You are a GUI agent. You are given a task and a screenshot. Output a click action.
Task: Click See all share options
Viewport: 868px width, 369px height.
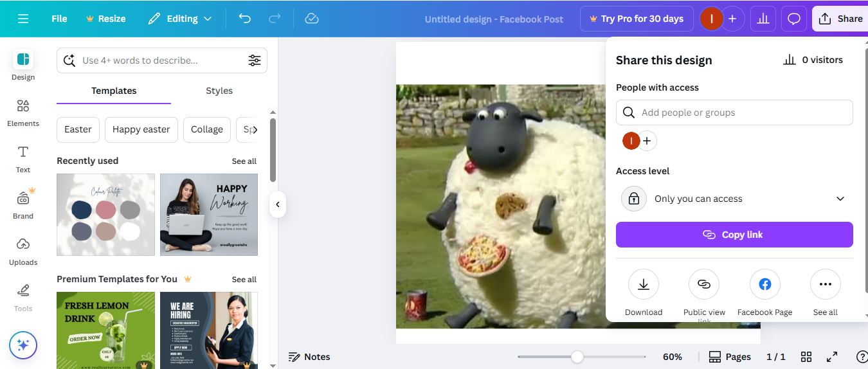click(826, 293)
